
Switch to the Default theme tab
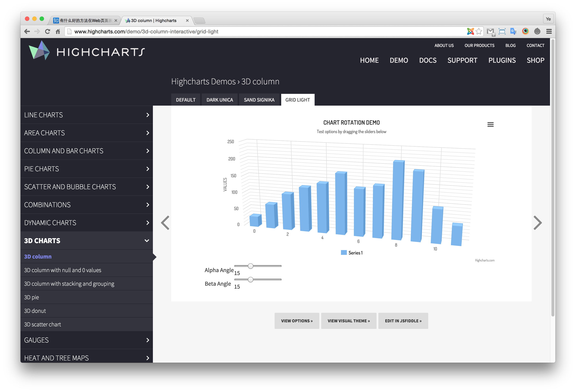coord(186,100)
